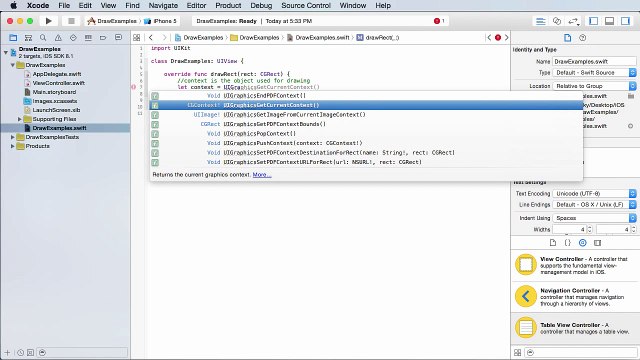Edit the Name field DrawExamples.swift
The image size is (640, 360).
pyautogui.click(x=594, y=61)
